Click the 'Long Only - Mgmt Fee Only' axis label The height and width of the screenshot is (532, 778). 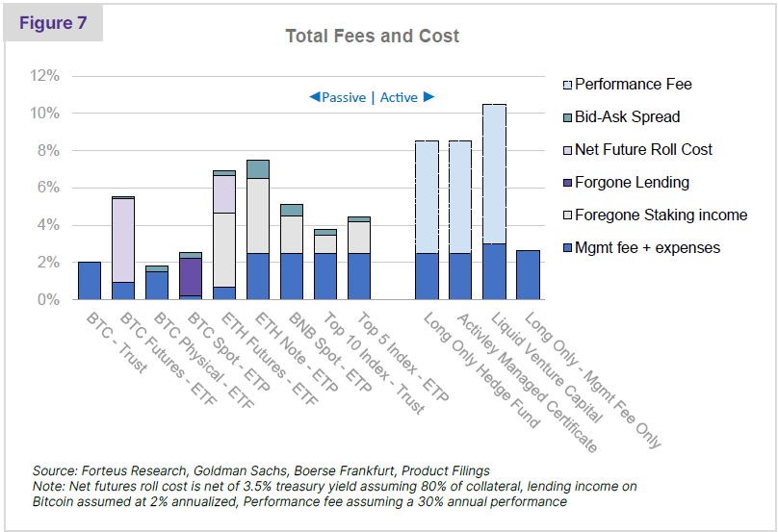593,380
